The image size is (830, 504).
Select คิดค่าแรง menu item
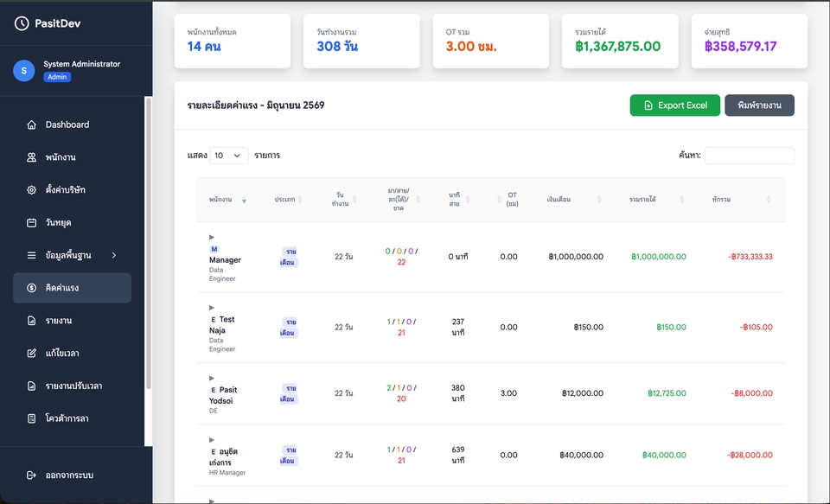point(72,288)
